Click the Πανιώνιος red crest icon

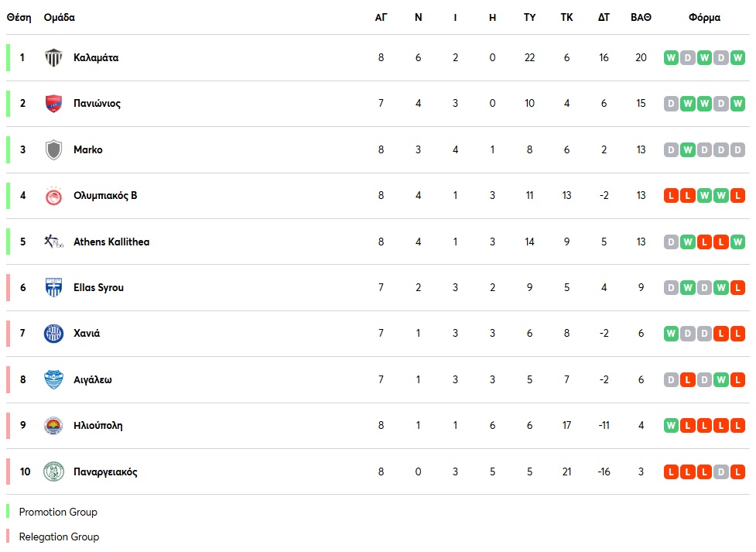[53, 103]
